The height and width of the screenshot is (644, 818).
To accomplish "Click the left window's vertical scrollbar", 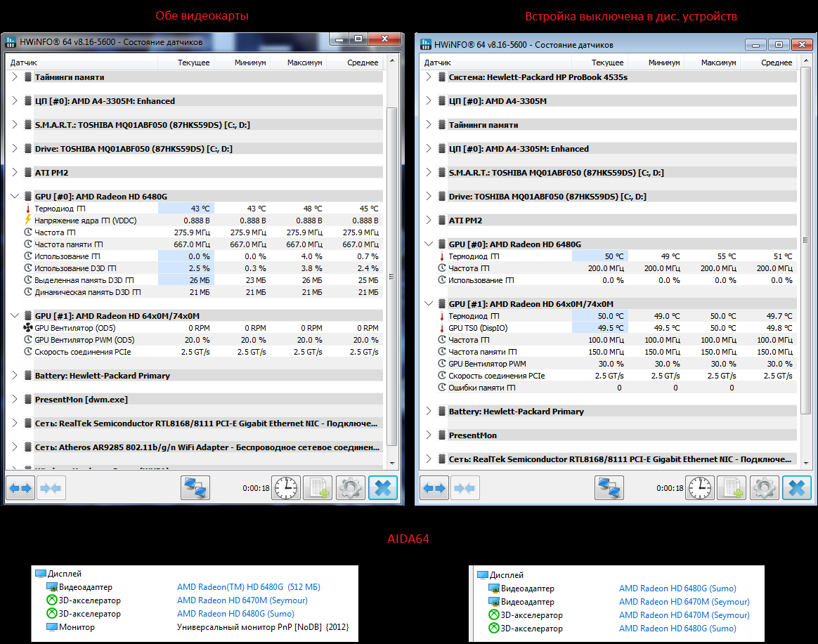I will tap(392, 281).
